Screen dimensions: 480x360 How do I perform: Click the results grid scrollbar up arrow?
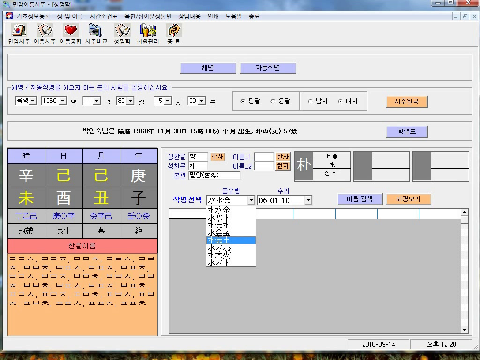(464, 212)
